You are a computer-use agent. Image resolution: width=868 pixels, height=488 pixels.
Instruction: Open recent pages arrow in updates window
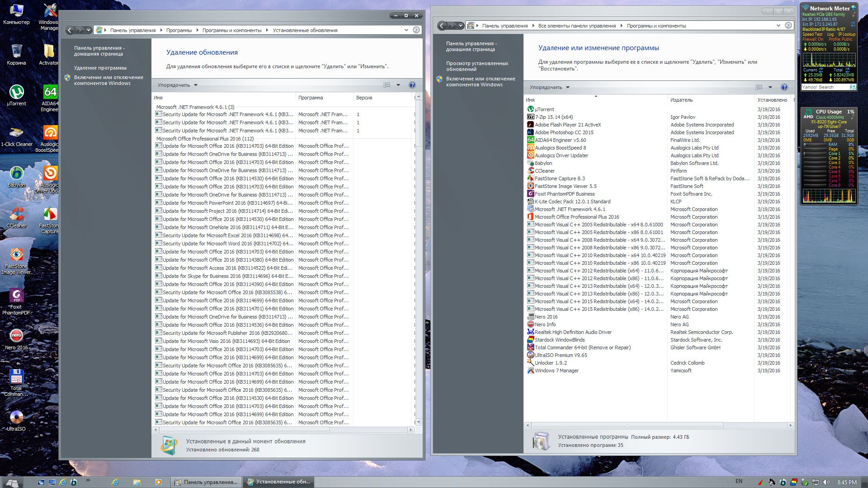89,30
